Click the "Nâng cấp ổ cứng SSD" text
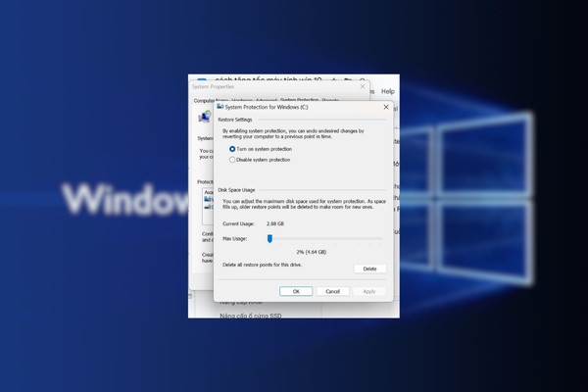588x392 pixels. coord(251,316)
